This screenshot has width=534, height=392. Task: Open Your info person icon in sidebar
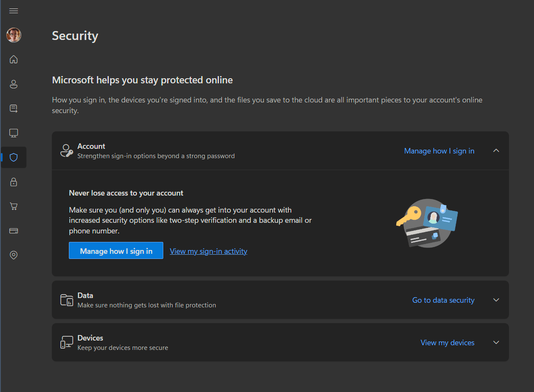14,84
